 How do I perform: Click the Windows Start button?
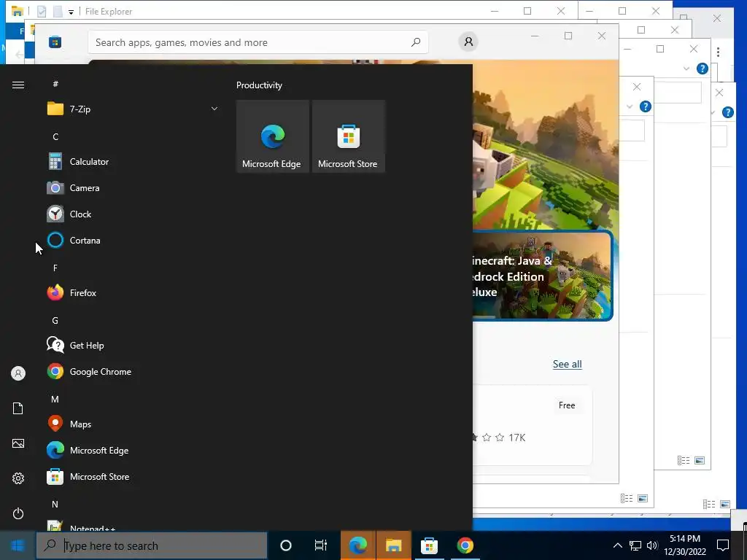click(x=18, y=545)
